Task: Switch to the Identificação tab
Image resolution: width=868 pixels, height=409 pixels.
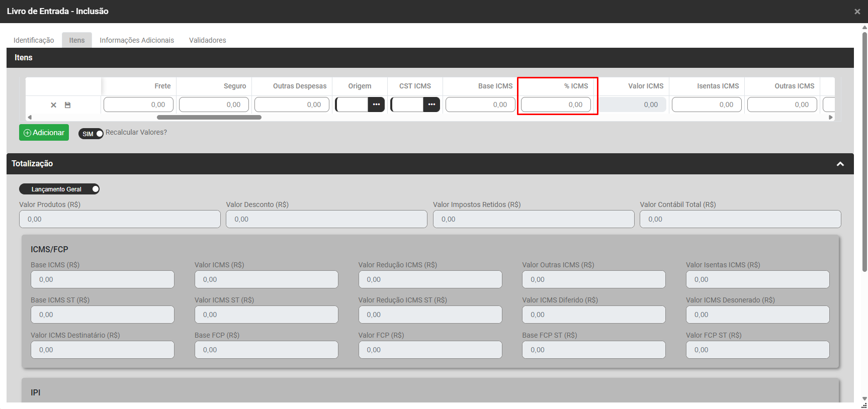Action: click(x=34, y=40)
